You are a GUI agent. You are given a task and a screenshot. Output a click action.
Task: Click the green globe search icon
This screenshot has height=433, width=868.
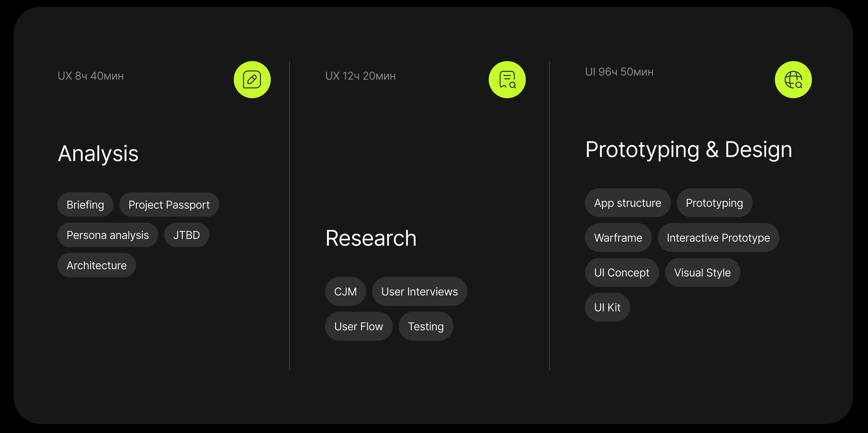coord(793,80)
